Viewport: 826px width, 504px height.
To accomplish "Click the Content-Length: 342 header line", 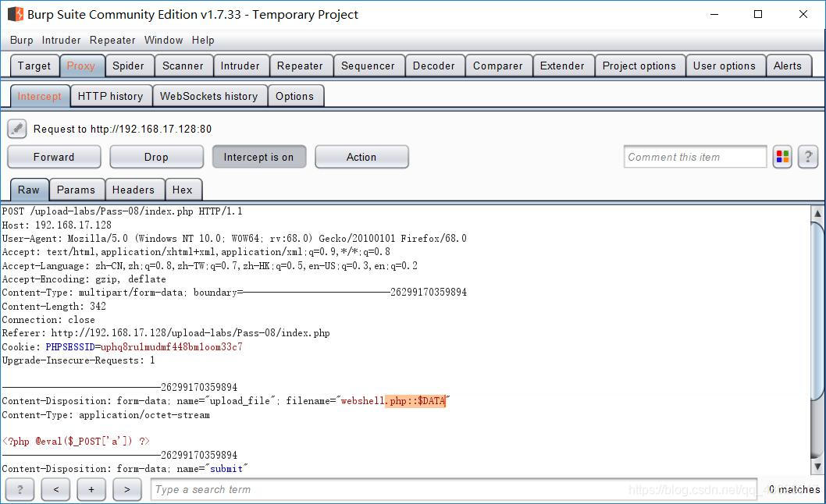I will [x=54, y=306].
